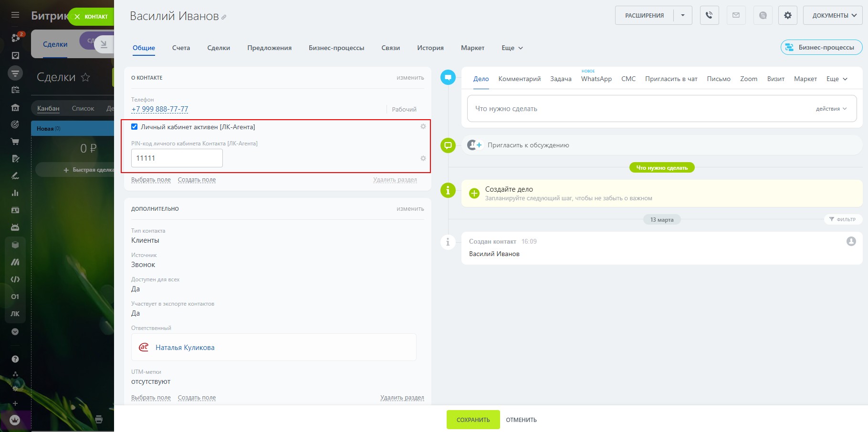Click the green plus Create activity icon
Image resolution: width=868 pixels, height=432 pixels.
[x=474, y=193]
